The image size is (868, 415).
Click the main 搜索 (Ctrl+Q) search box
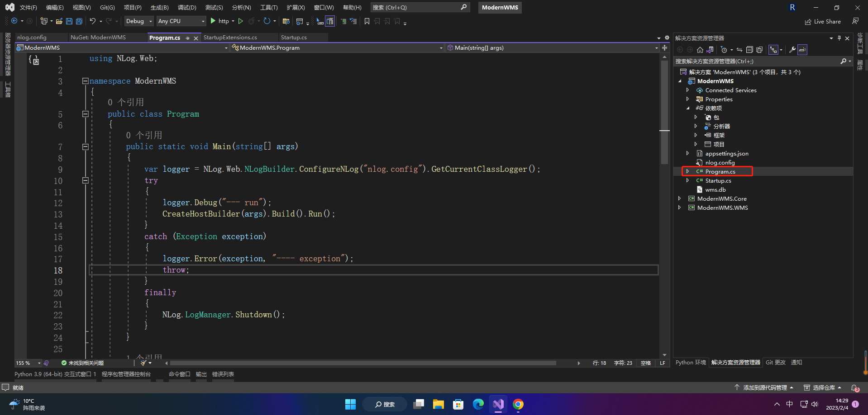tap(420, 8)
